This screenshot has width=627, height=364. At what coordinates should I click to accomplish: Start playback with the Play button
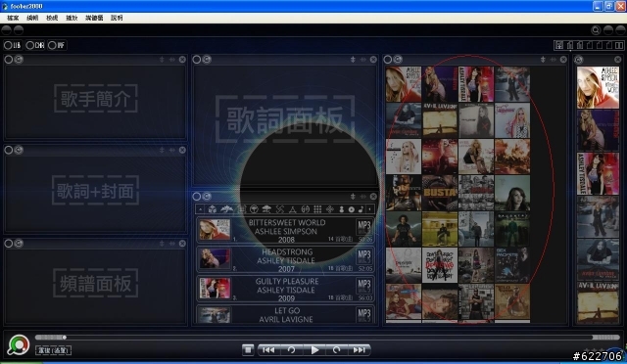[x=314, y=350]
